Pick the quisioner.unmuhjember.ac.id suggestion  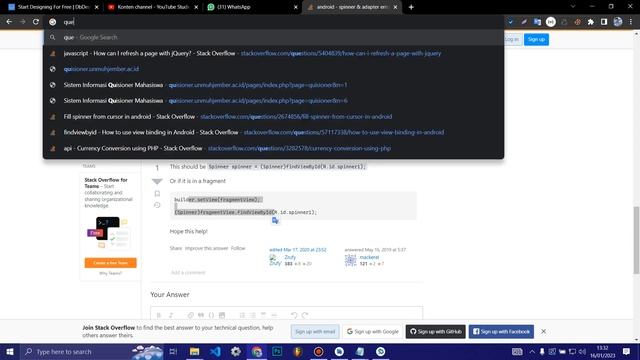tap(273, 69)
